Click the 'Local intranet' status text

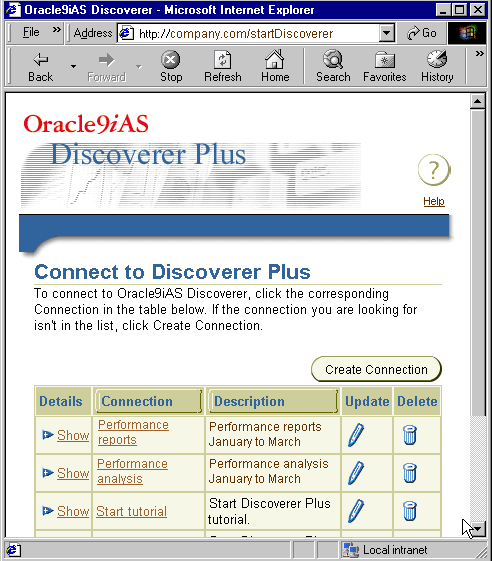point(395,550)
